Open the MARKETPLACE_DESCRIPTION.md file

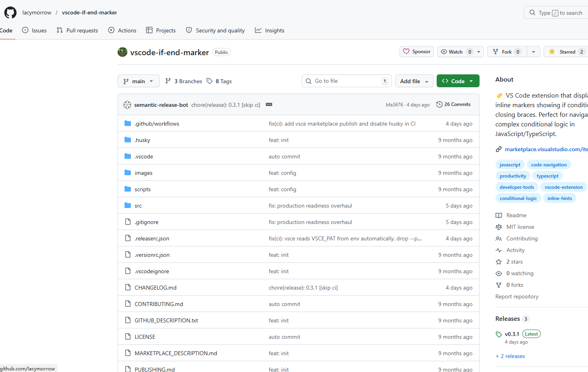(x=176, y=353)
